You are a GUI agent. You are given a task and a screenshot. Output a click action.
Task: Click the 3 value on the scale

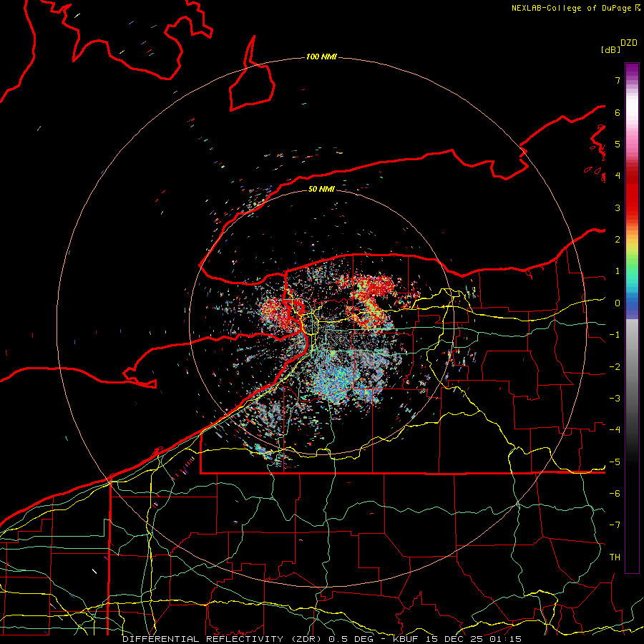pos(618,208)
